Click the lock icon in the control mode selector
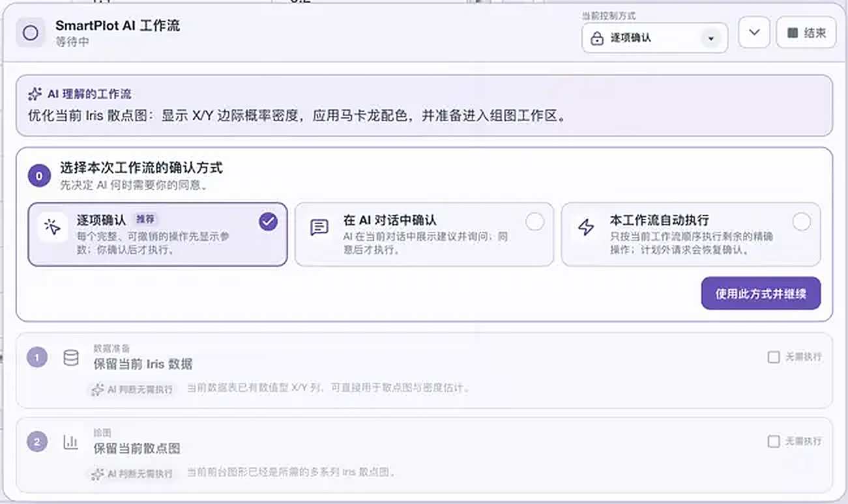This screenshot has width=848, height=504. point(596,39)
